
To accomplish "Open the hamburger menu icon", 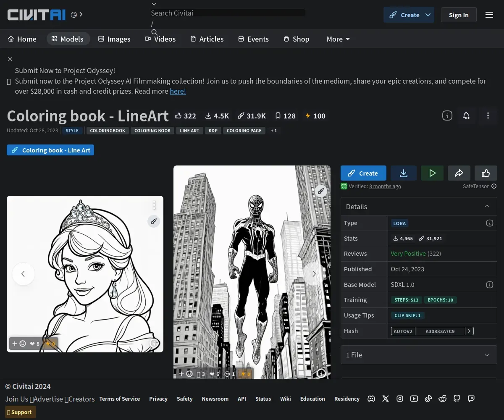I will pos(489,15).
